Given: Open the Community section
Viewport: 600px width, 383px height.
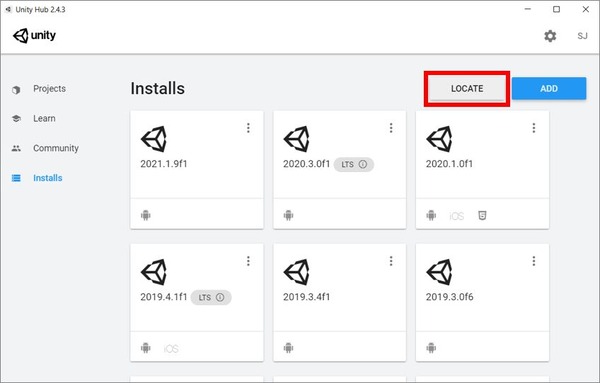Looking at the screenshot, I should [56, 148].
